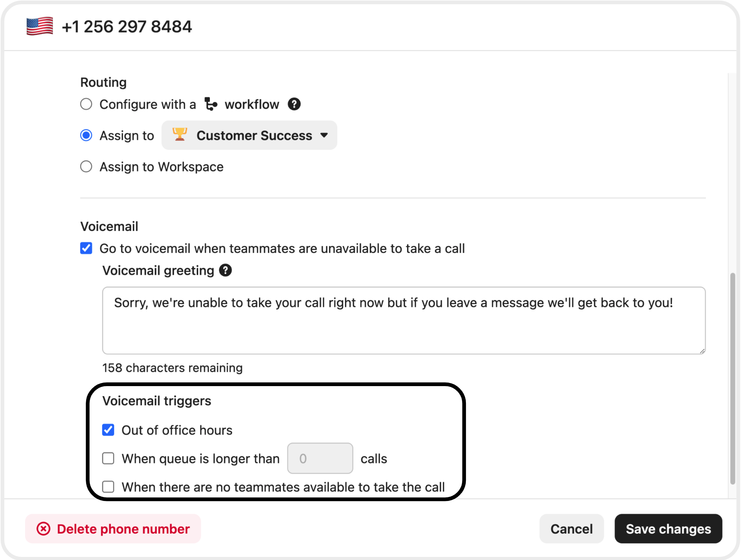
Task: Click the US flag icon
Action: click(40, 26)
